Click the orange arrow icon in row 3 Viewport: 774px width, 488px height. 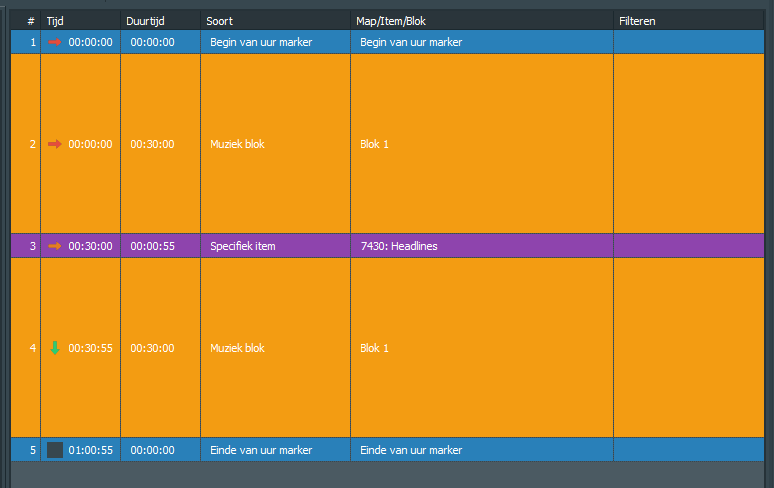55,246
